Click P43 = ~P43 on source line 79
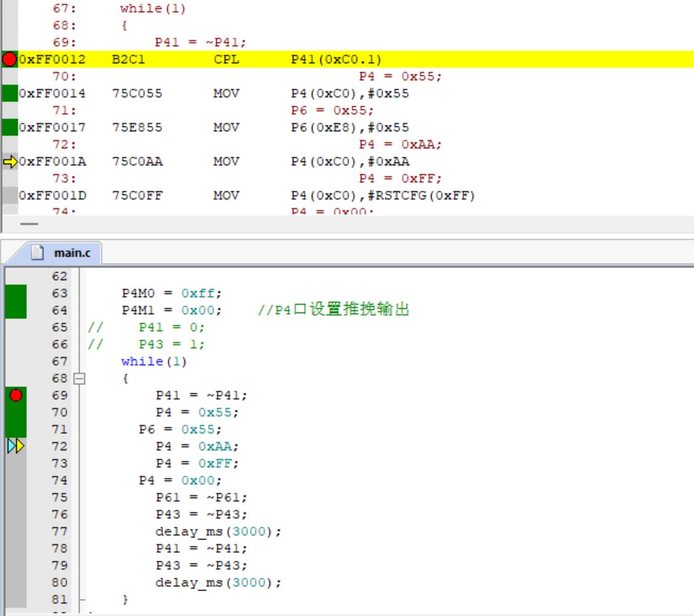 pyautogui.click(x=201, y=566)
